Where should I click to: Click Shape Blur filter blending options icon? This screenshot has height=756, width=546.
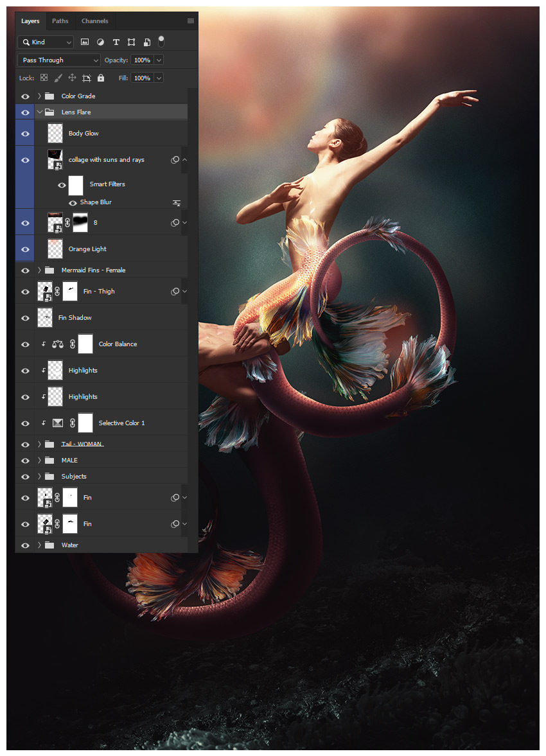pyautogui.click(x=177, y=203)
